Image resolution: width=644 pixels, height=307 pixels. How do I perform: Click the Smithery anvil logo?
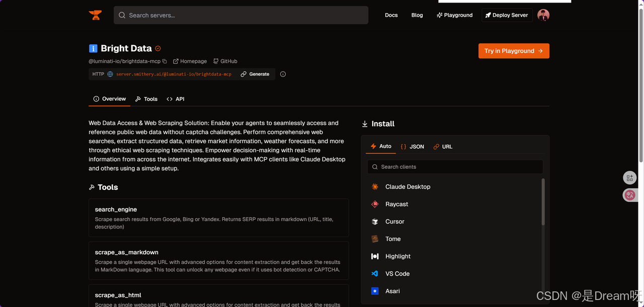coord(95,15)
